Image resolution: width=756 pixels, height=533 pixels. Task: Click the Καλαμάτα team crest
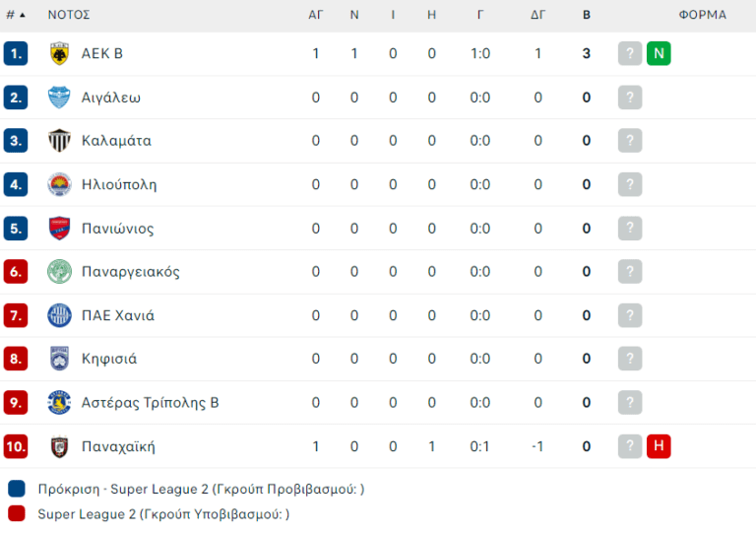tap(60, 141)
